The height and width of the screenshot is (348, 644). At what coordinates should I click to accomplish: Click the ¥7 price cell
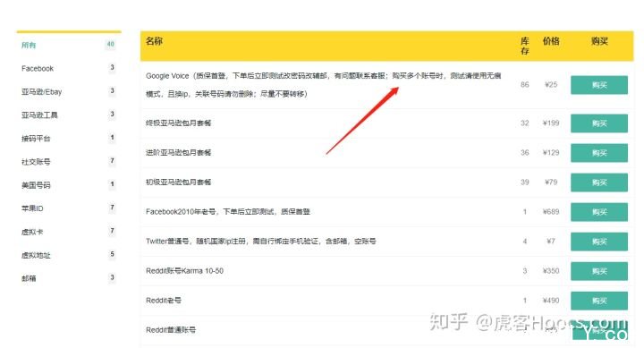click(x=551, y=242)
